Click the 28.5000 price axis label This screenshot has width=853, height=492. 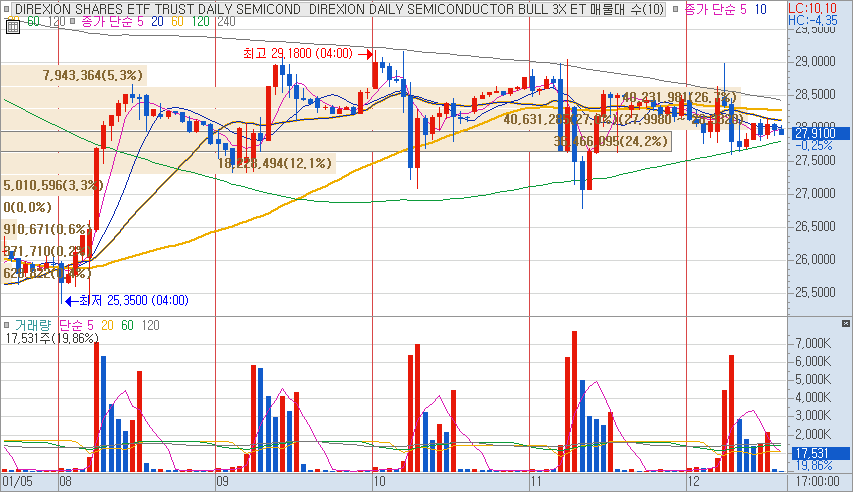(815, 94)
